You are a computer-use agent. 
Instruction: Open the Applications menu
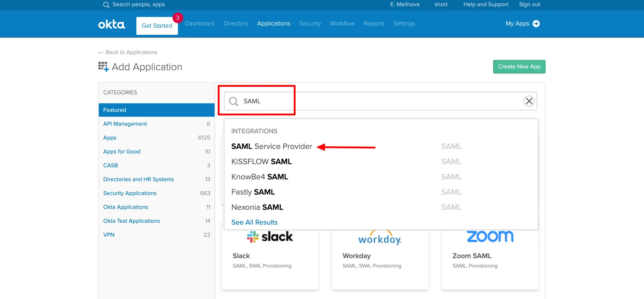point(274,24)
